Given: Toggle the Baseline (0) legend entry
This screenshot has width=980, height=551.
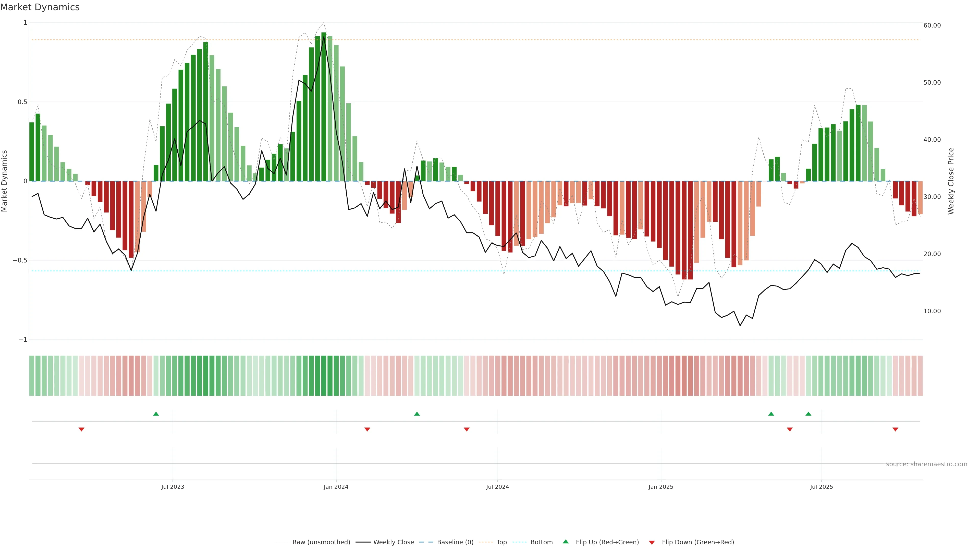Looking at the screenshot, I should (x=455, y=542).
